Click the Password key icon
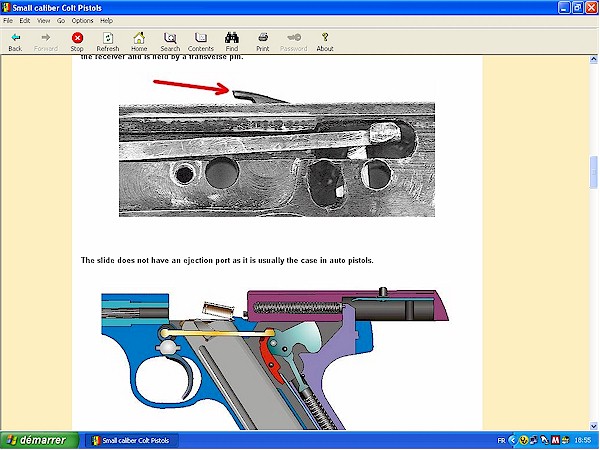 [x=294, y=41]
